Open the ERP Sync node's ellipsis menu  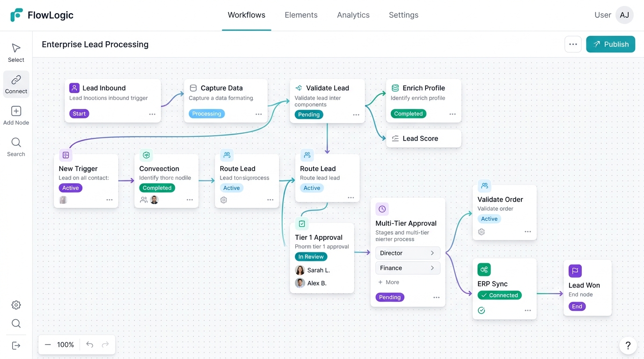coord(527,310)
